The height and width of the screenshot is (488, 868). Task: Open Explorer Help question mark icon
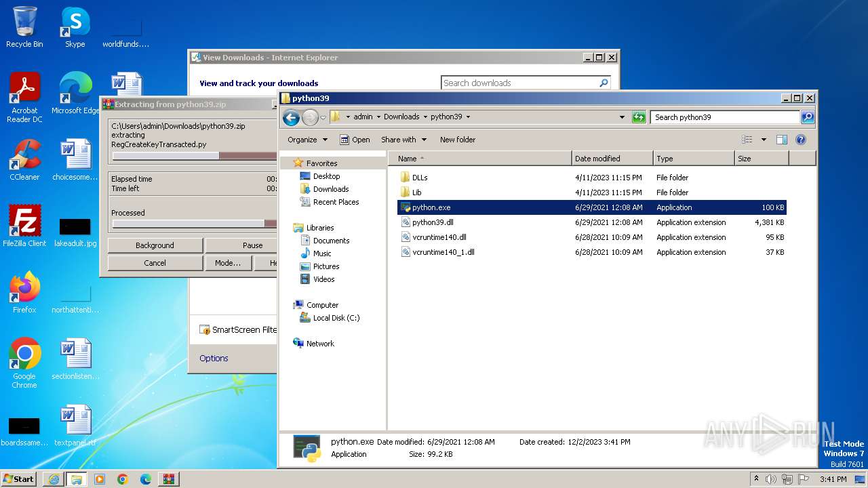coord(801,140)
